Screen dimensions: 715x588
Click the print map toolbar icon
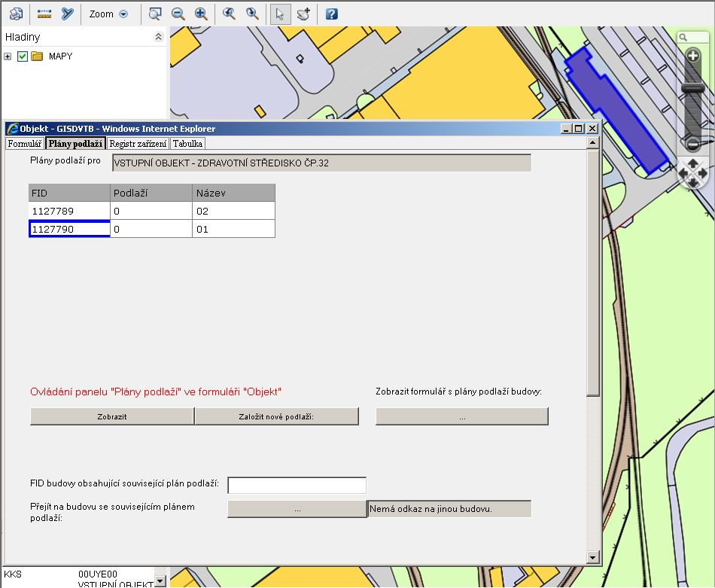(16, 14)
